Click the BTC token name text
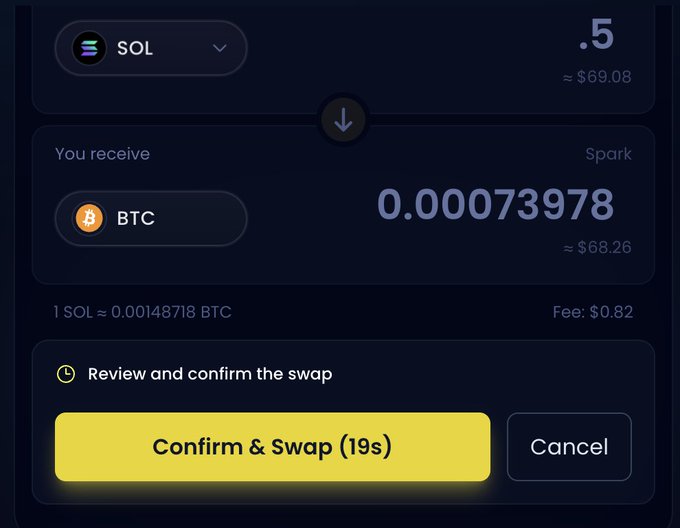Viewport: 680px width, 528px height. 136,218
